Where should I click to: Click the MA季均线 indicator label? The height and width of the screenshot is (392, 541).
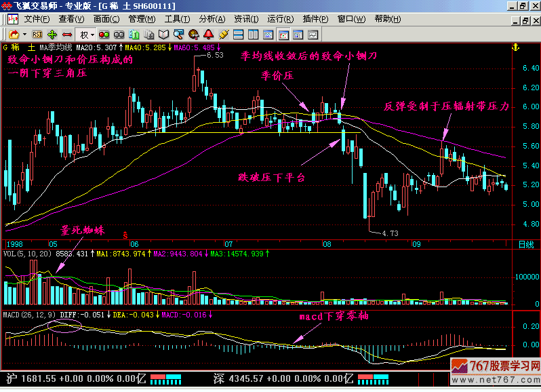click(x=56, y=47)
